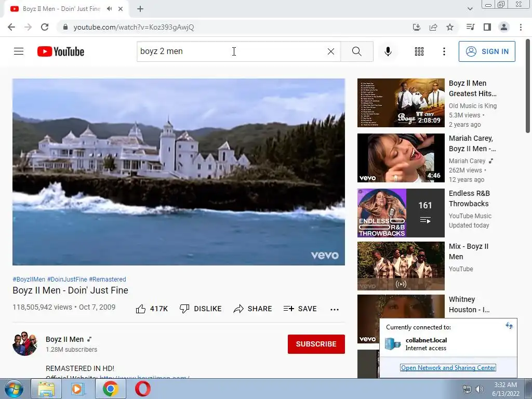Image resolution: width=532 pixels, height=399 pixels.
Task: Open more actions ellipsis under video
Action: pos(335,309)
